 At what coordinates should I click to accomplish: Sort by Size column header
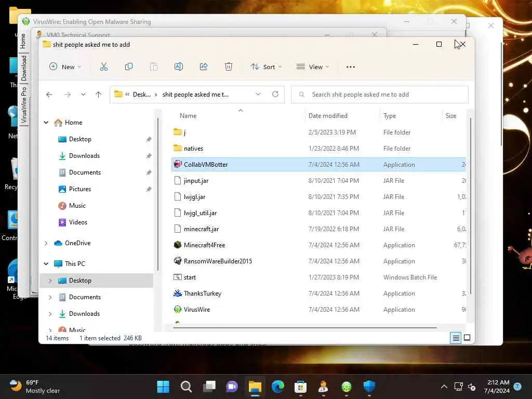451,116
